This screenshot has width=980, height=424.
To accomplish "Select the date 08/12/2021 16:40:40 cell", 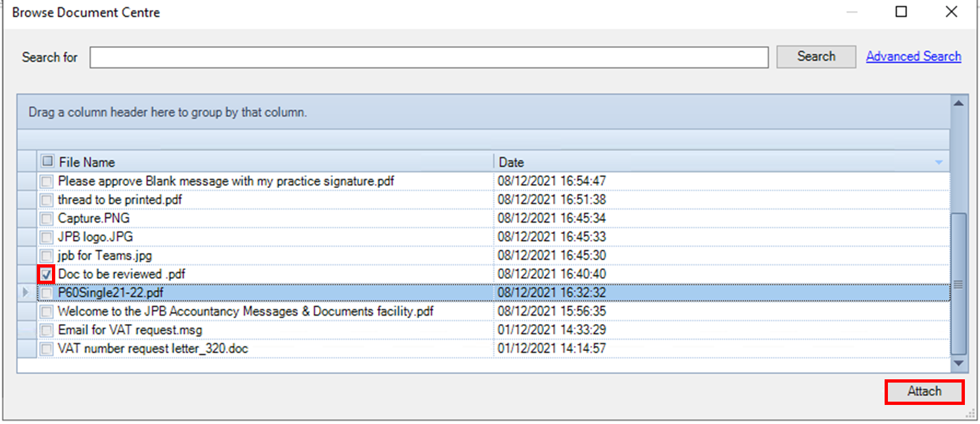I will (x=722, y=273).
